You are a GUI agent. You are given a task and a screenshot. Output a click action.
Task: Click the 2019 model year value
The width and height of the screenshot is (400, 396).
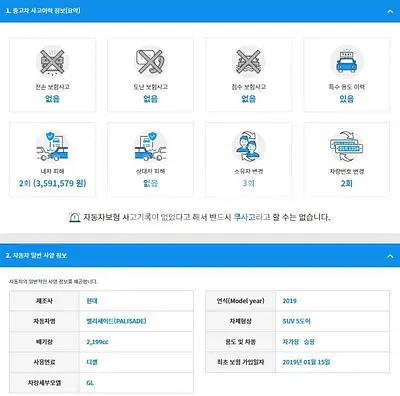click(x=289, y=301)
